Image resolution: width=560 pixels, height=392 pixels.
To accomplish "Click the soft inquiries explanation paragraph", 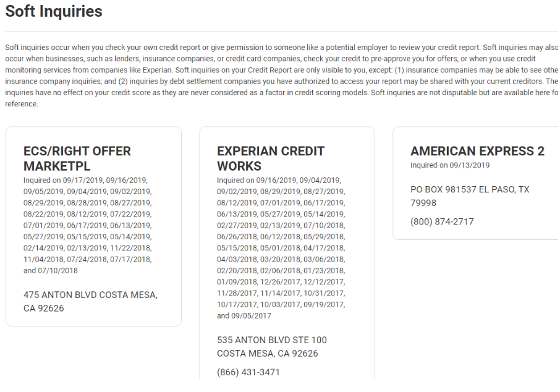I will (281, 76).
